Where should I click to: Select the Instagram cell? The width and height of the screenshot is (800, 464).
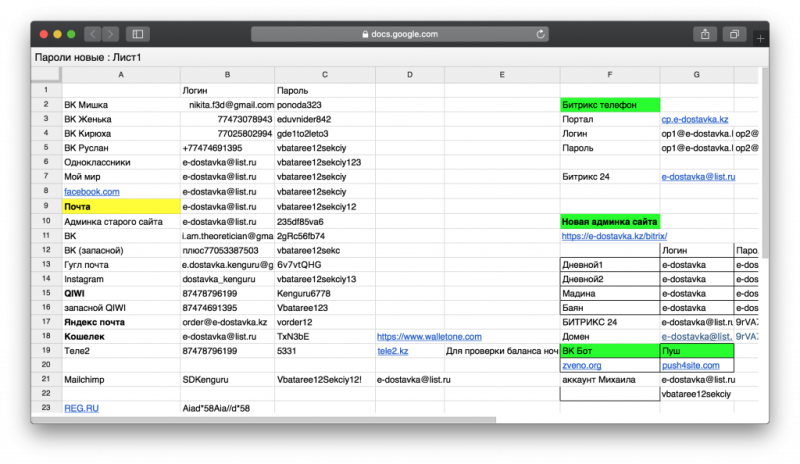[x=121, y=279]
